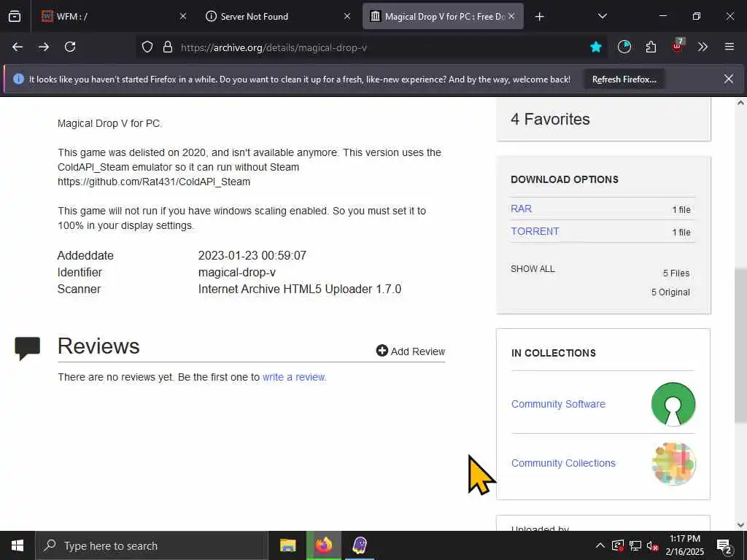The image size is (747, 560).
Task: Click the Addeddate value 2023-01-23 00:59:07
Action: (x=252, y=255)
